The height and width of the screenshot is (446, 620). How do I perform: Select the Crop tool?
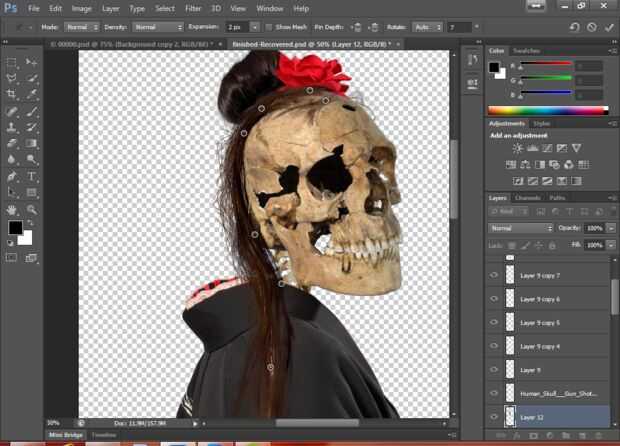coord(12,94)
